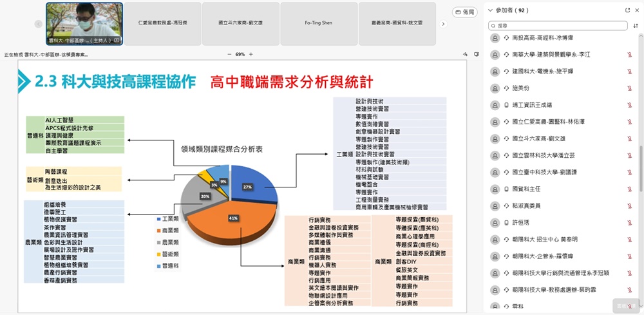The image size is (644, 315).
Task: Click avatar of 南投高商-商經科-涂博偉
Action: click(x=495, y=38)
